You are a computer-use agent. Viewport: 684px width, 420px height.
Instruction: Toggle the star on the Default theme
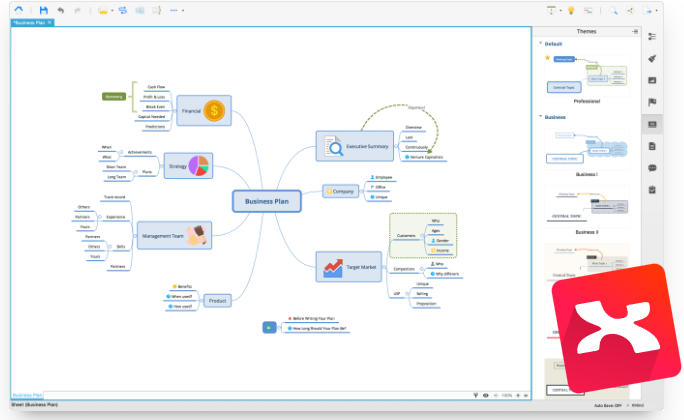point(547,58)
